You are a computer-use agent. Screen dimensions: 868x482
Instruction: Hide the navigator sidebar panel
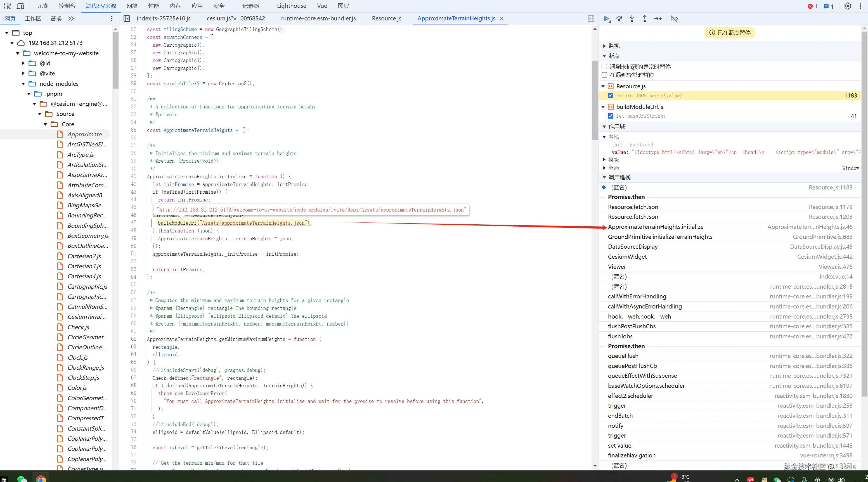(x=127, y=18)
